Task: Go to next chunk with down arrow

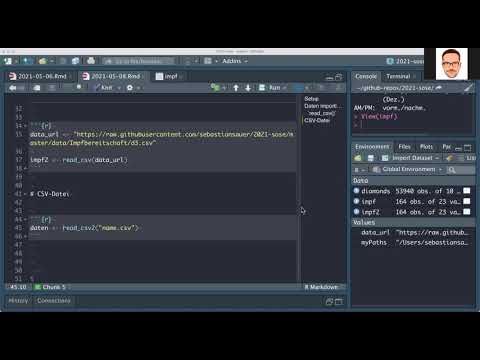Action: [x=248, y=88]
